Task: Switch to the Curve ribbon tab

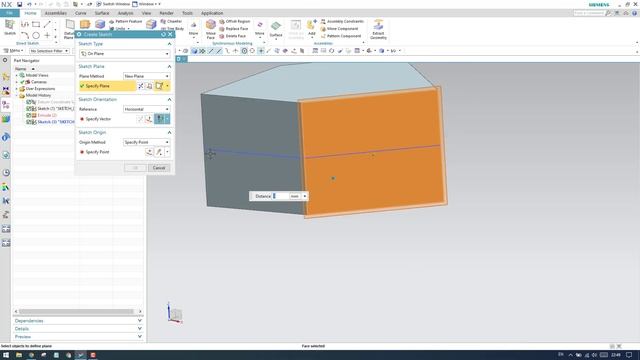Action: click(x=80, y=13)
